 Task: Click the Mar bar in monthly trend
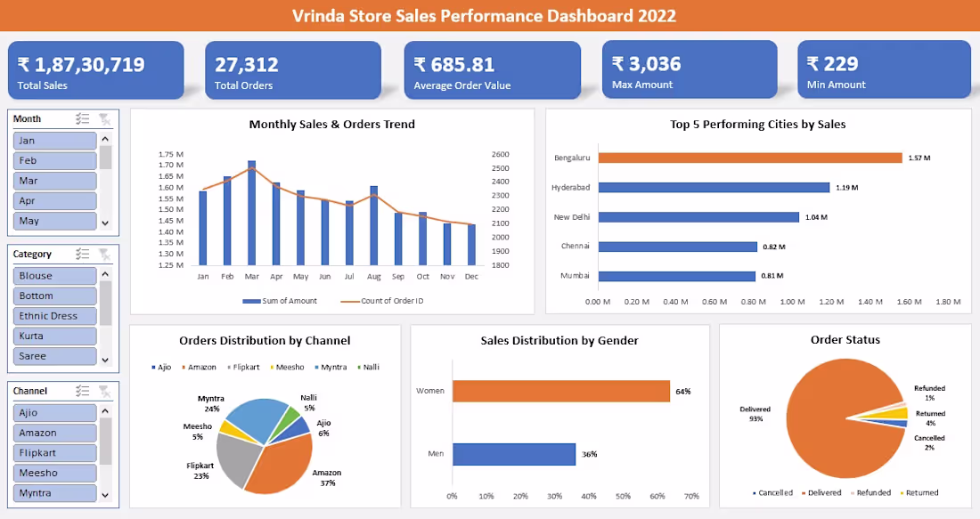[x=252, y=213]
